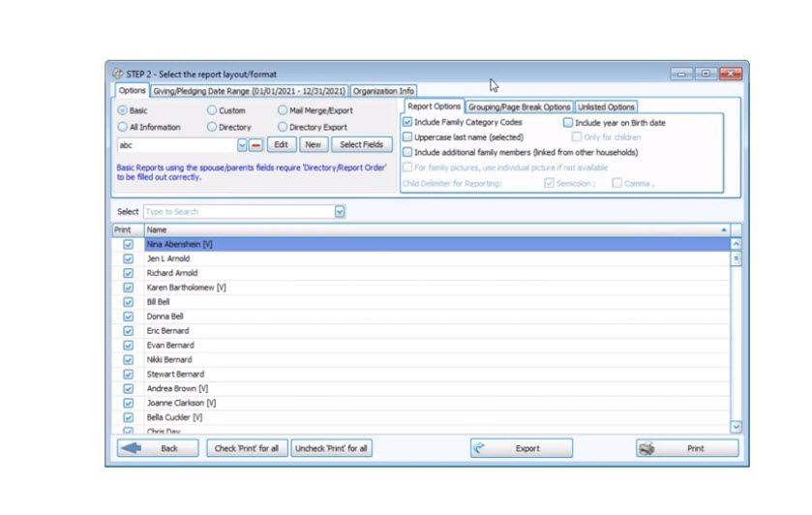Open the 'abc' report layout dropdown
The height and width of the screenshot is (515, 812).
[242, 145]
